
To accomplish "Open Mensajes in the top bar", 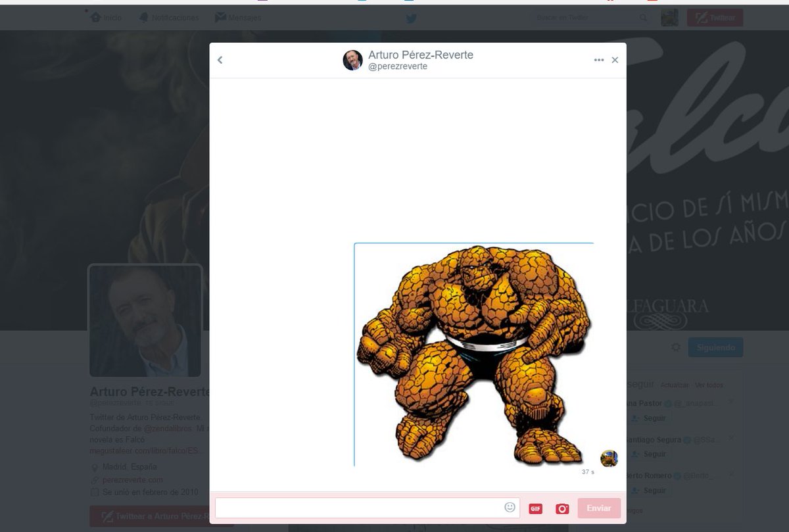I will tap(238, 18).
